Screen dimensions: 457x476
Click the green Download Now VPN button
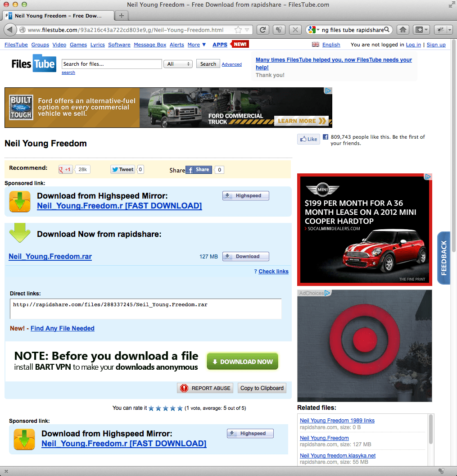tap(242, 362)
